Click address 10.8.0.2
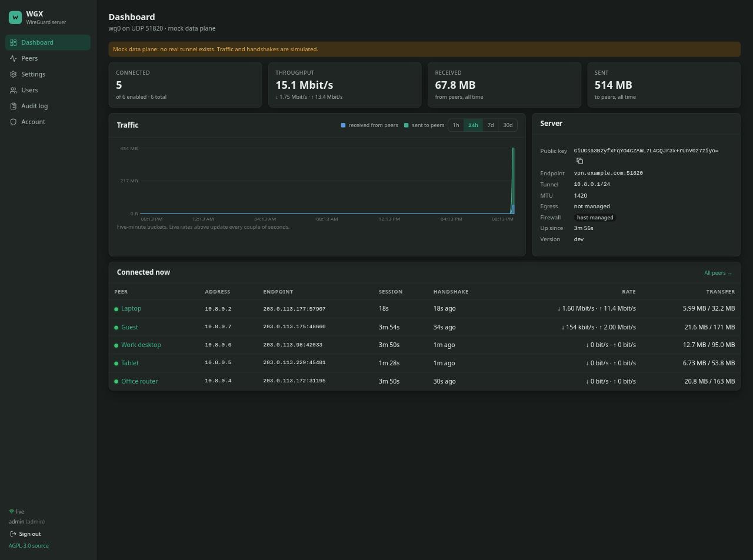This screenshot has width=753, height=560. pos(218,309)
